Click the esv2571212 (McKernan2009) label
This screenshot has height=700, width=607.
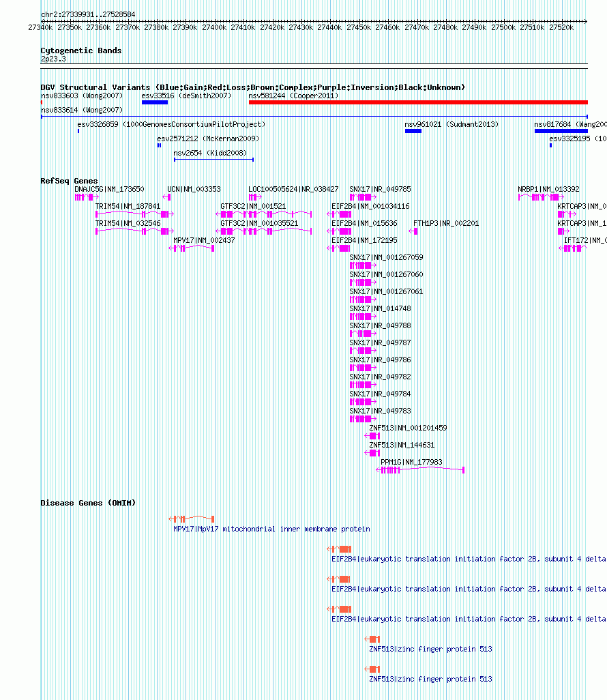click(x=208, y=138)
